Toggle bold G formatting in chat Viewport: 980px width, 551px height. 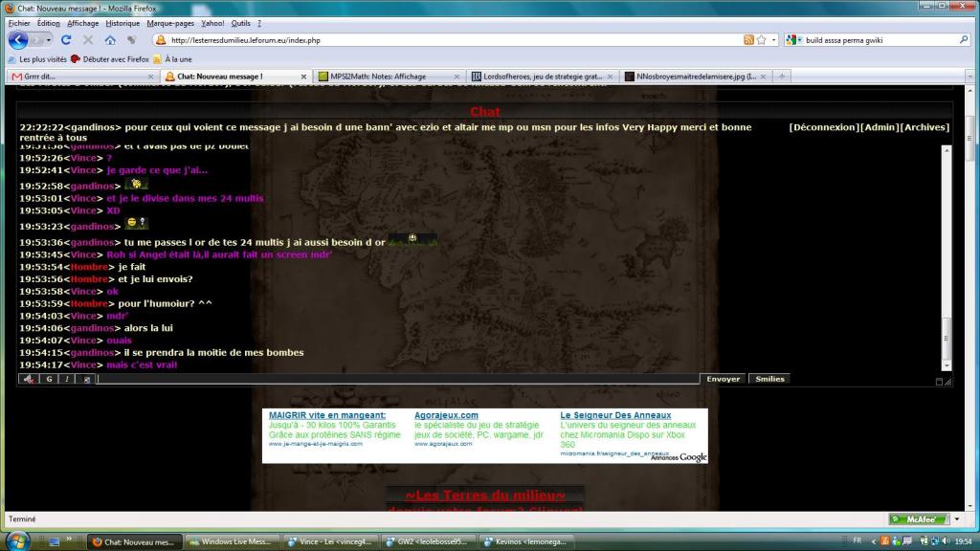(x=50, y=379)
